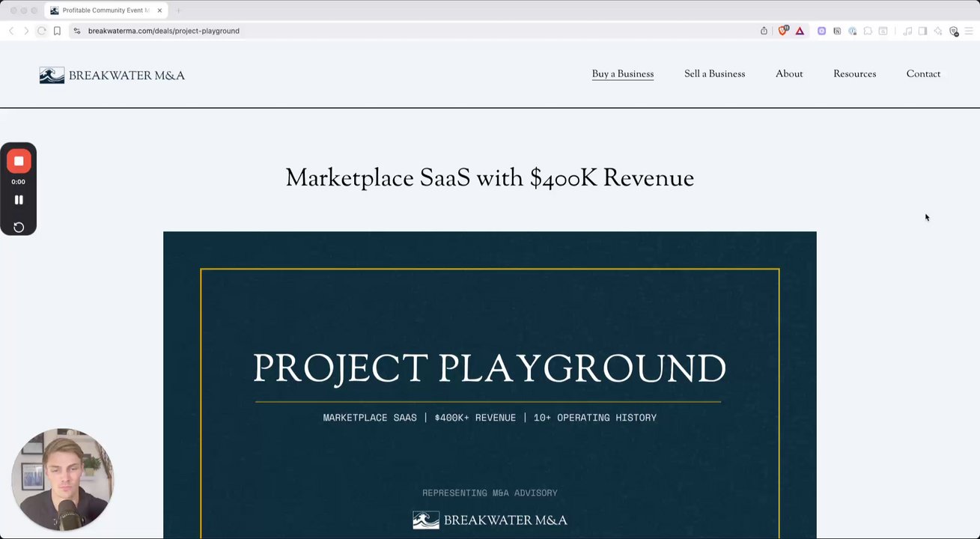Click the window-shaped extension icon in toolbar
This screenshot has height=539, width=980.
point(883,31)
